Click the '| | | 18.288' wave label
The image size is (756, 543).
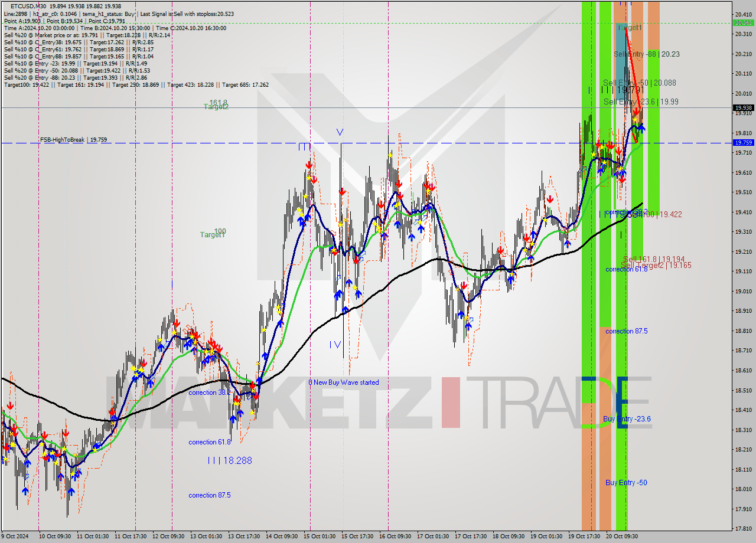pos(229,460)
